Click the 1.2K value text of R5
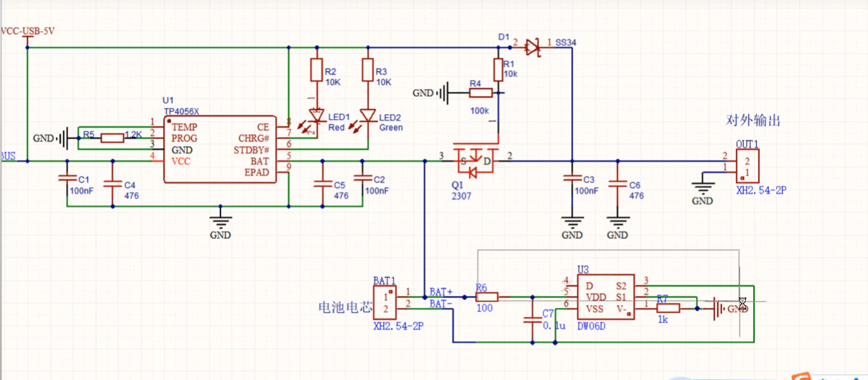Screen dimensions: 868x380 (134, 134)
